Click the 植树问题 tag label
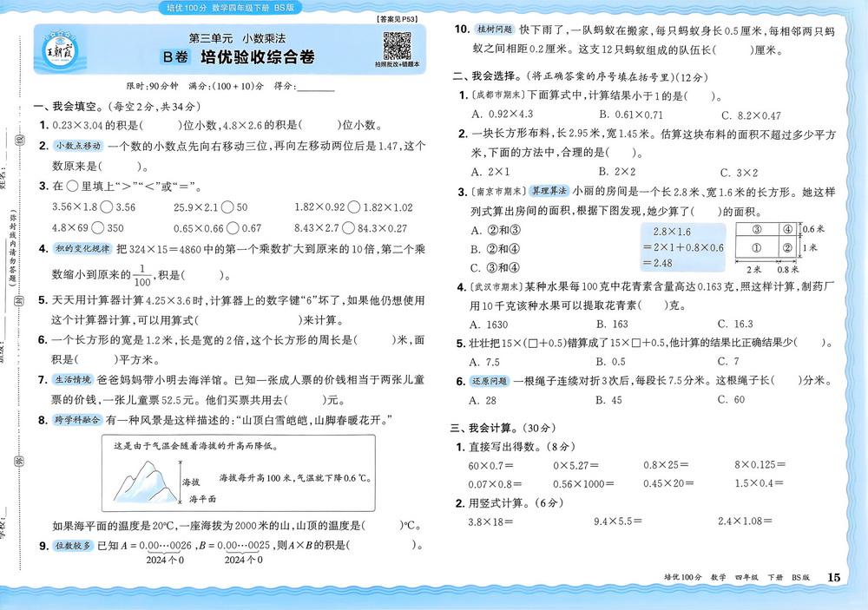The height and width of the screenshot is (610, 868). click(495, 30)
